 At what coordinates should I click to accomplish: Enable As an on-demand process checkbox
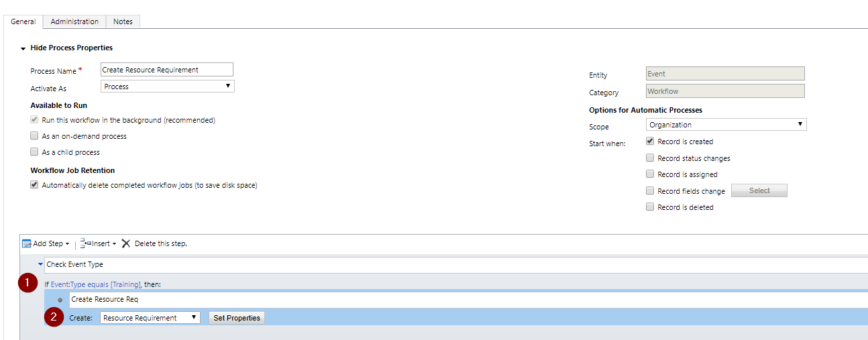34,136
